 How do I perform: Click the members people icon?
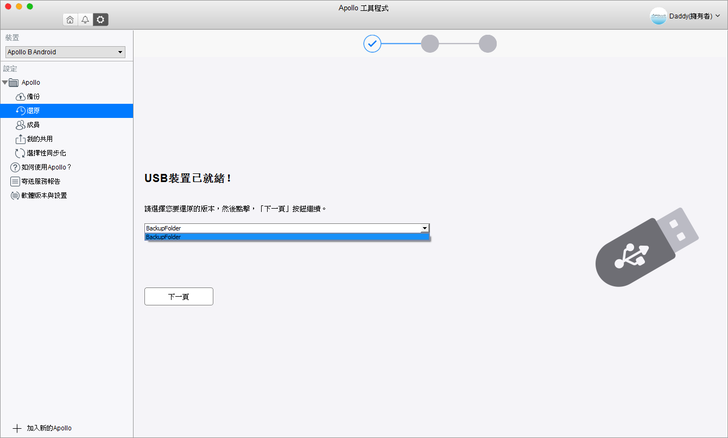pyautogui.click(x=20, y=125)
